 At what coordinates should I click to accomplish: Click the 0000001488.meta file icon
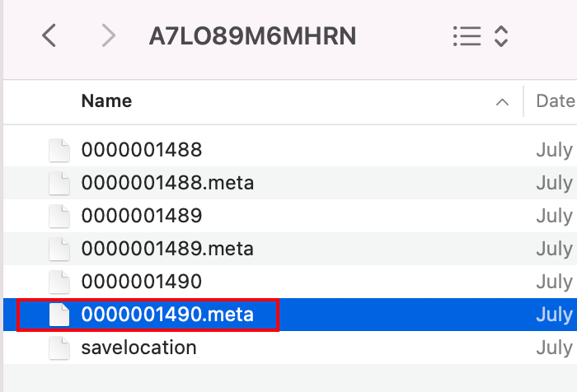[59, 183]
